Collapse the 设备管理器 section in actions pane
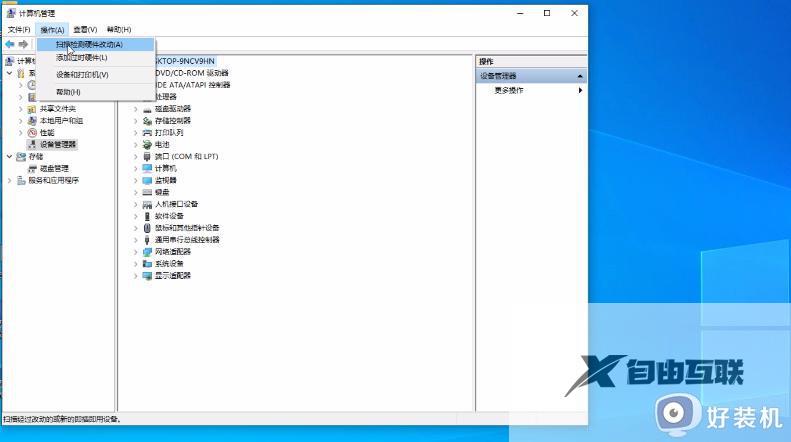This screenshot has height=442, width=791. (580, 76)
